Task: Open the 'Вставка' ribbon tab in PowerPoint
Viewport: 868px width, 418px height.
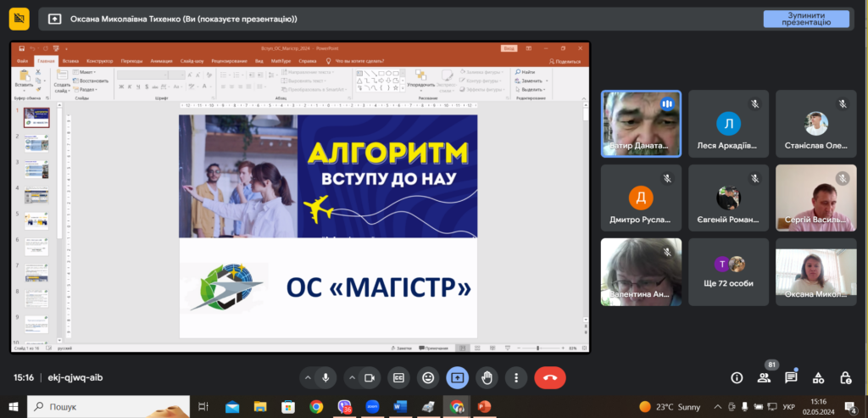Action: click(x=70, y=61)
